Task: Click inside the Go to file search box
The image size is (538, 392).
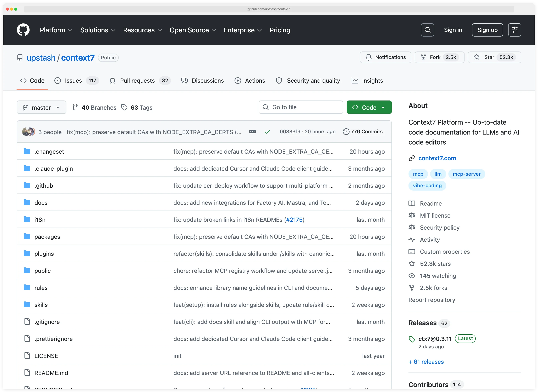Action: tap(301, 107)
